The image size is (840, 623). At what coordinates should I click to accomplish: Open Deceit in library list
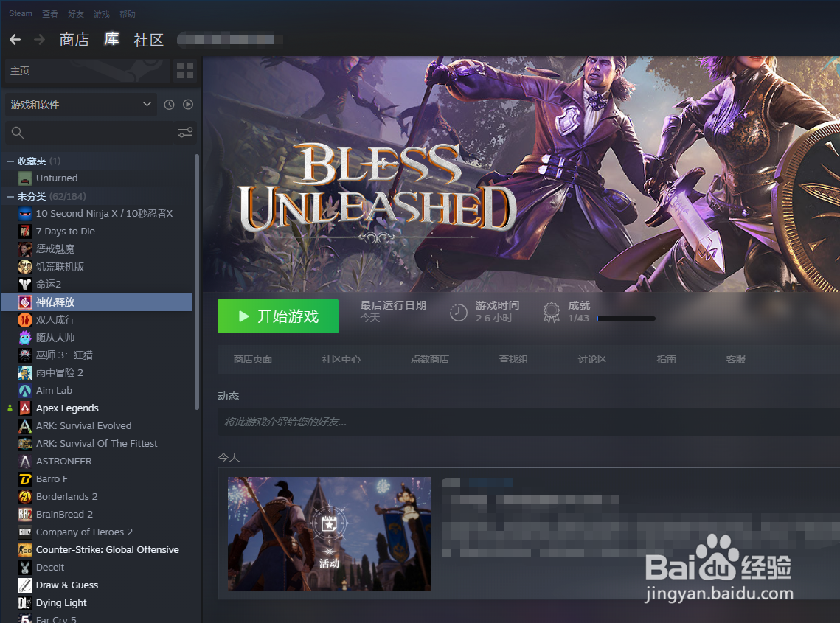point(97,567)
